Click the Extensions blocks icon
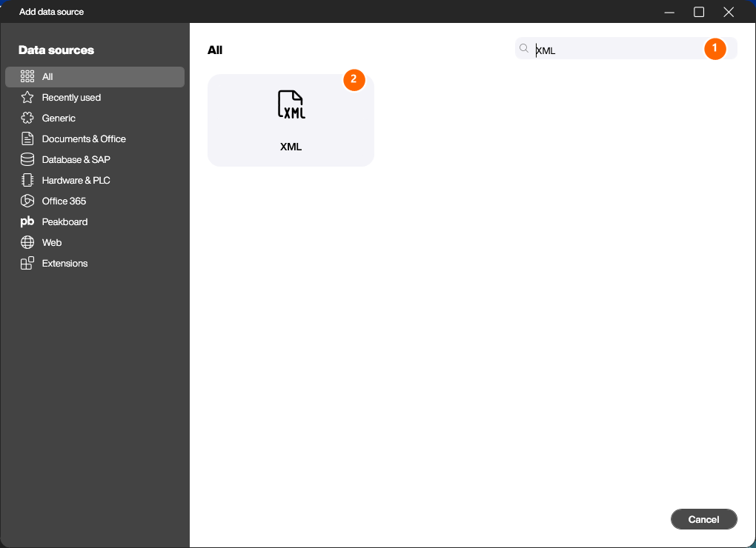This screenshot has height=548, width=756. 27,263
